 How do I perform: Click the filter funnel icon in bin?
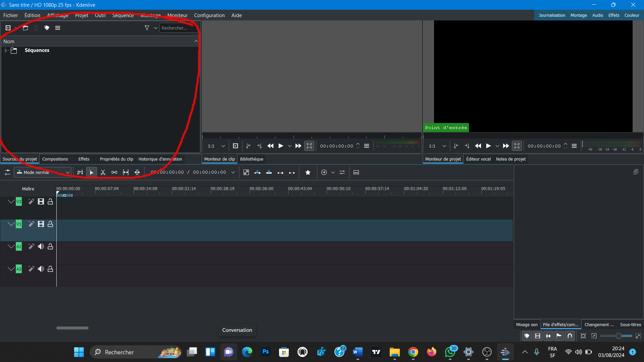point(147,28)
